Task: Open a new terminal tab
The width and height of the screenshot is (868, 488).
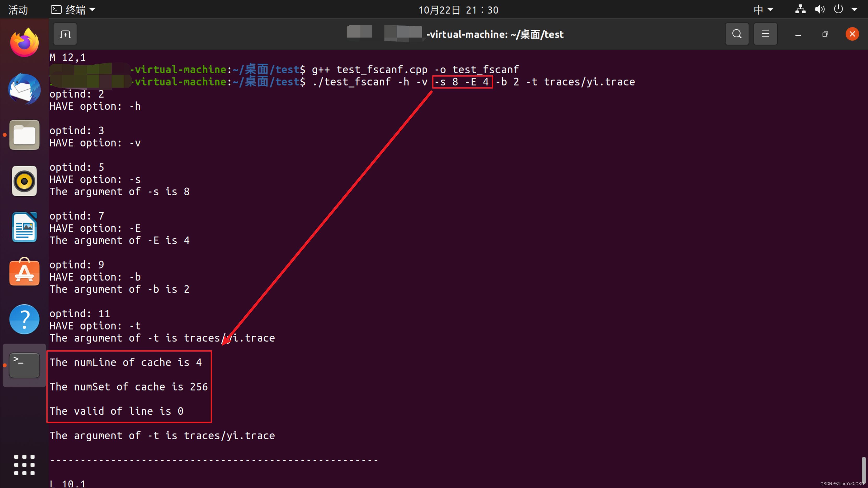Action: click(65, 34)
